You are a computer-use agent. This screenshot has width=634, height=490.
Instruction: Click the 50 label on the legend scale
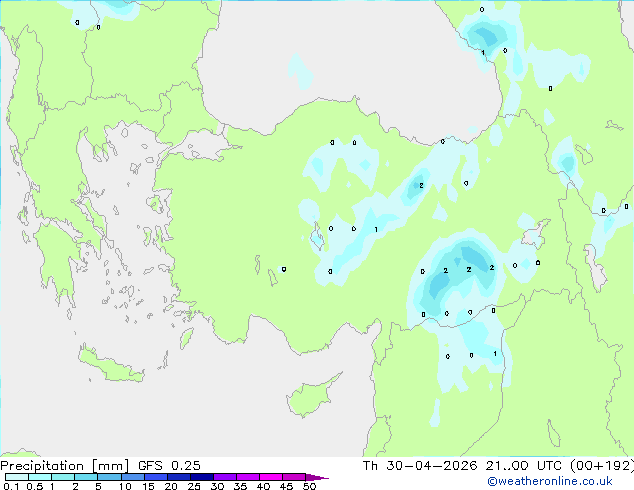coord(309,486)
